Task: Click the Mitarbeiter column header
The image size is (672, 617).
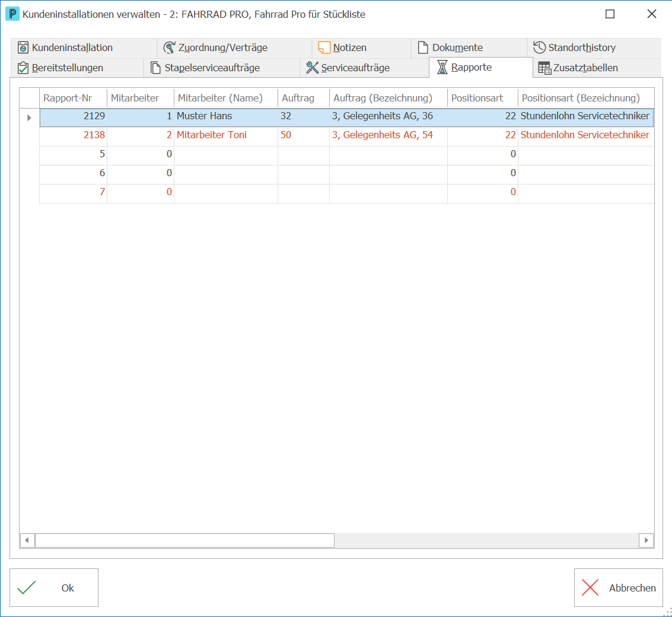Action: 141,98
